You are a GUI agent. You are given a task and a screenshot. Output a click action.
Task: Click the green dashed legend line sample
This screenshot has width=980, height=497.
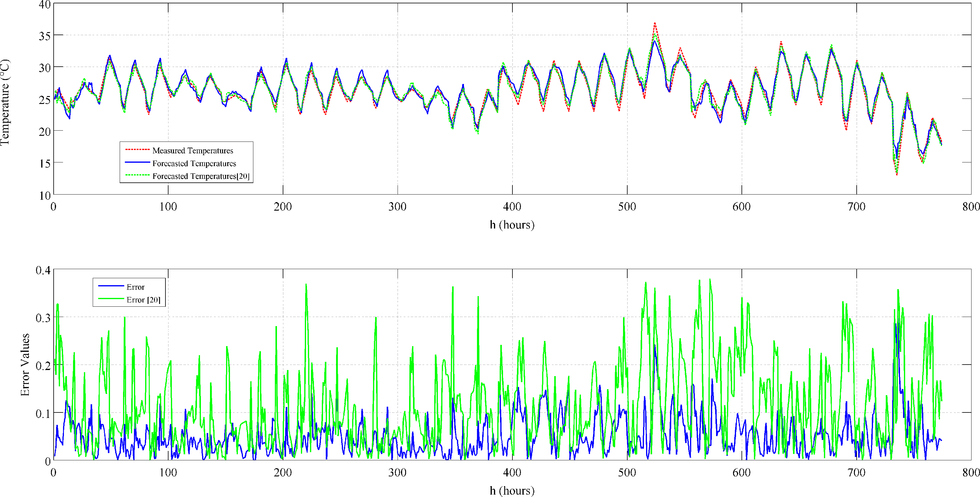coord(137,175)
